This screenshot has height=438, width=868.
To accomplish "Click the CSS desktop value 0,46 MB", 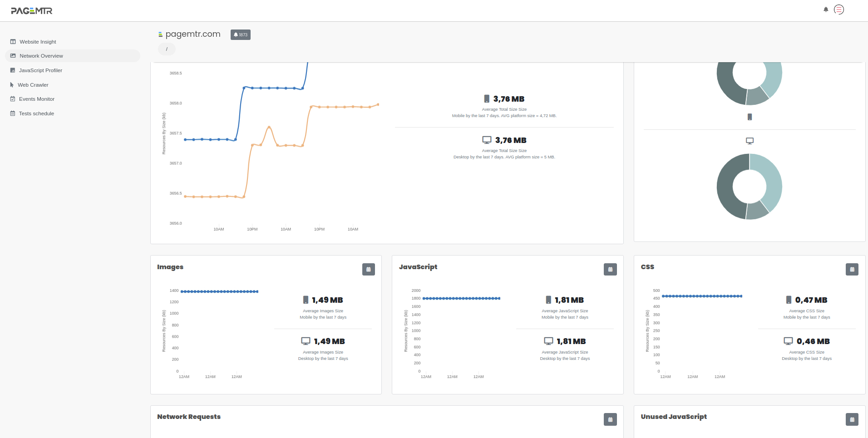I will [x=813, y=341].
